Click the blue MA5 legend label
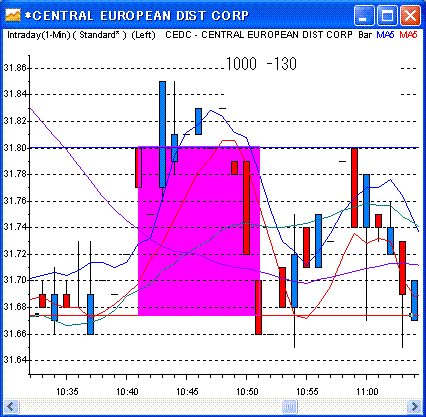 385,35
